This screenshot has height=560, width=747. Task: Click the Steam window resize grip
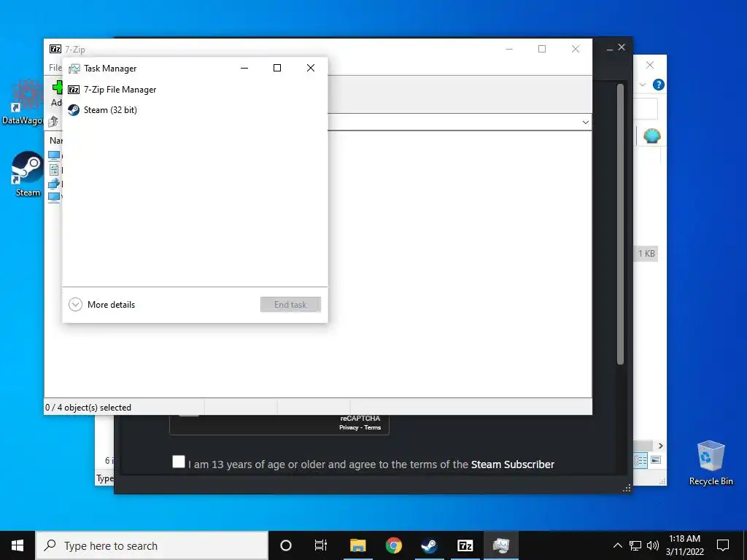627,488
